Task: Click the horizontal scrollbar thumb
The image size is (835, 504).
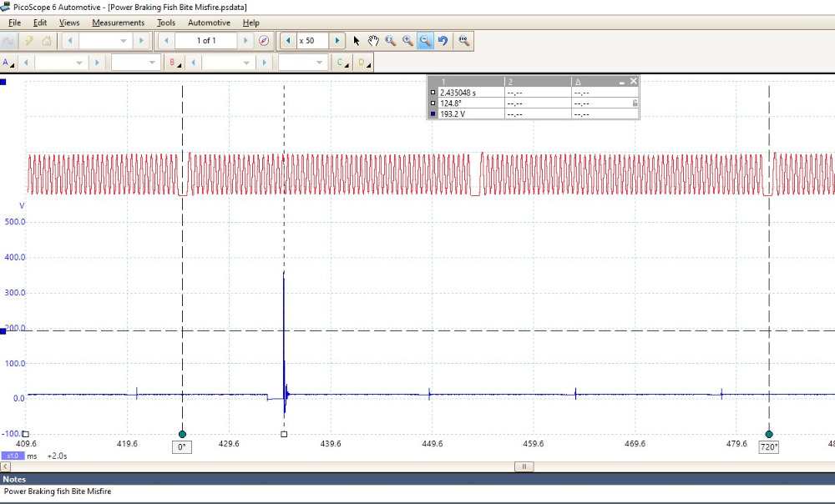Action: pyautogui.click(x=524, y=466)
